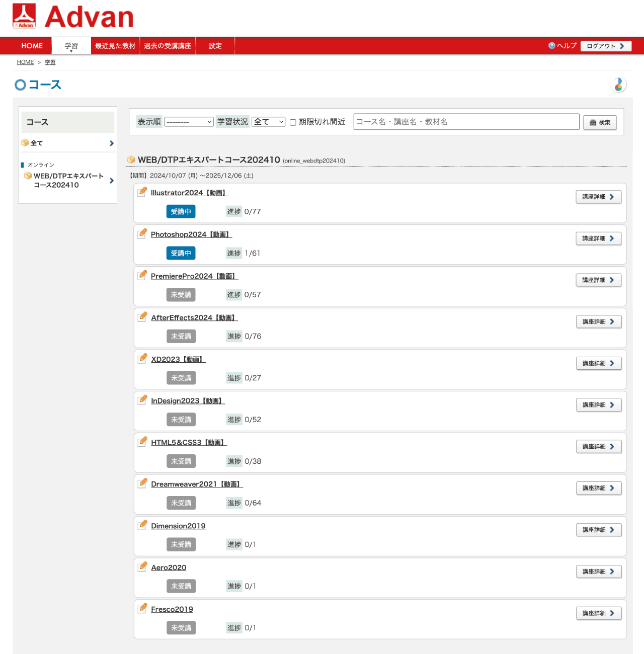
Task: Open PremierePro2024【動画】 course link
Action: tap(195, 276)
